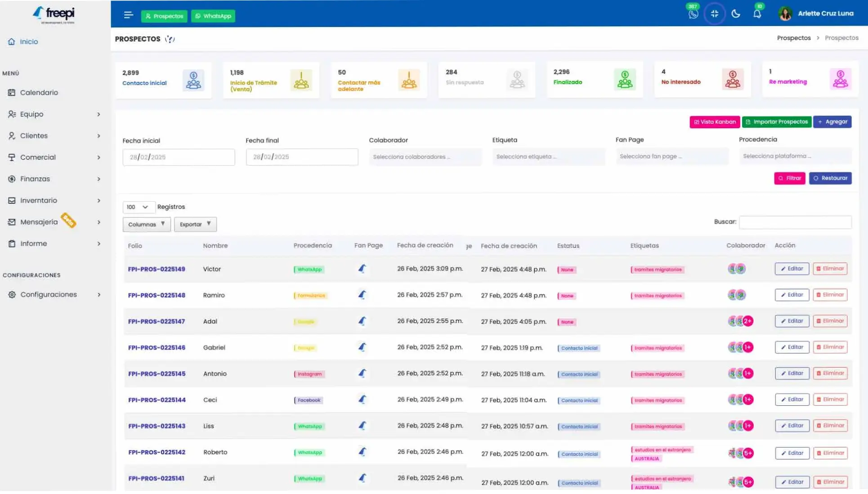
Task: Click the WhatsApp phone icon with badge
Action: click(x=693, y=14)
